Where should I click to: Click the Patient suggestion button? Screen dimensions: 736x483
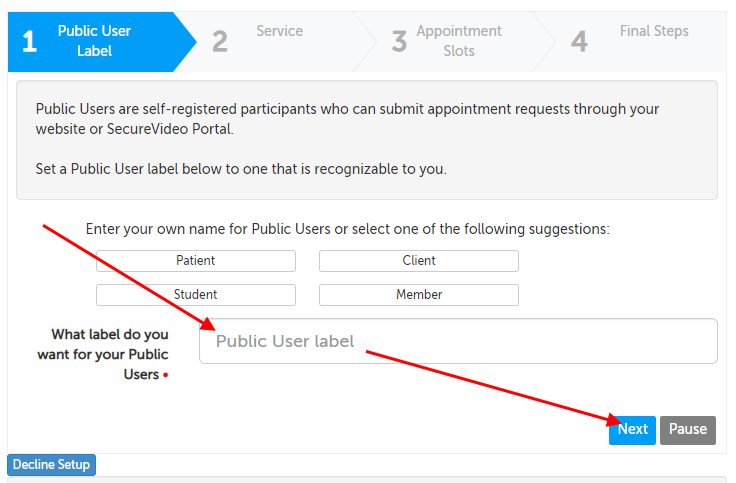tap(196, 261)
